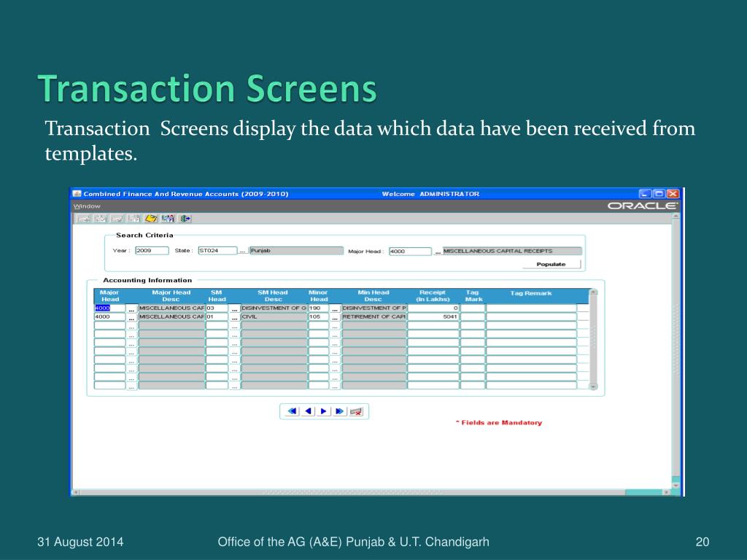Click the Accounting Information table vertical scrollbar
This screenshot has width=747, height=560.
[593, 340]
